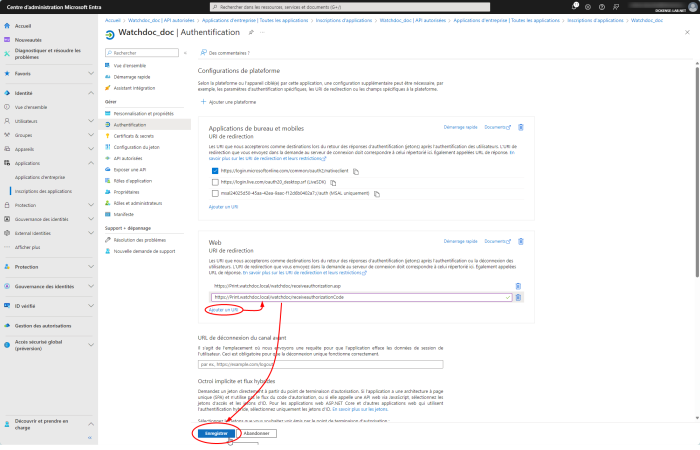Click Ajouter une plateforme
Screen dimensions: 700x450
pyautogui.click(x=230, y=102)
